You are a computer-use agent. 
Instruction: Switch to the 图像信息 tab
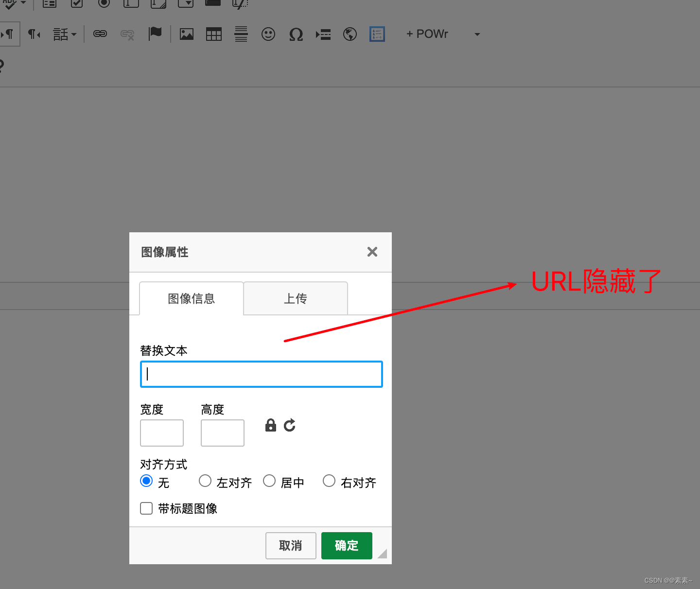click(192, 298)
